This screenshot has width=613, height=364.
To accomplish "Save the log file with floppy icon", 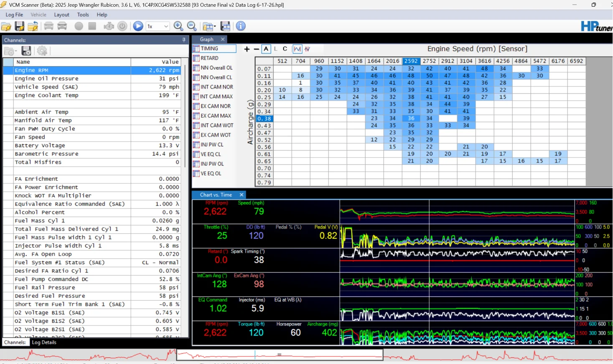I will coord(20,26).
